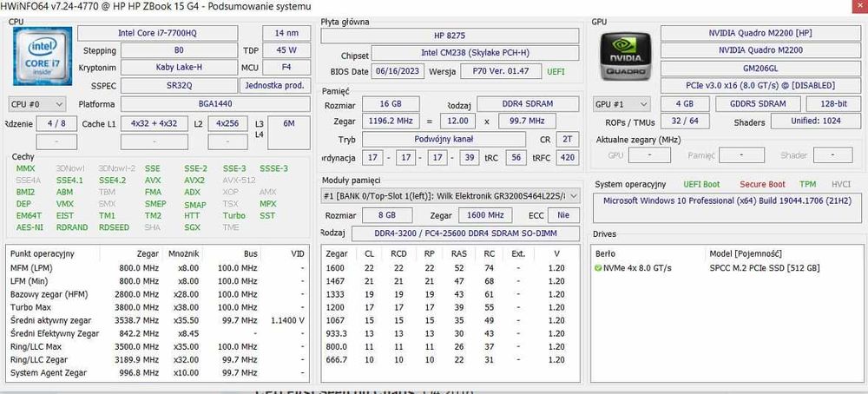The image size is (868, 394).
Task: Click the Mnożnik column header
Action: 183,254
